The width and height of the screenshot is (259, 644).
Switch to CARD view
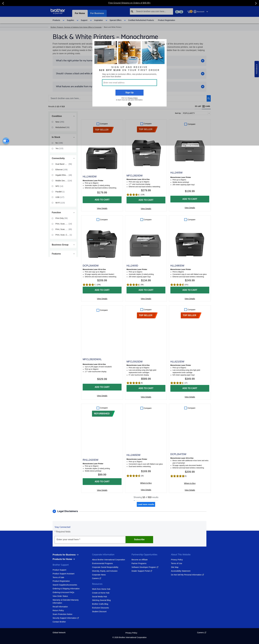(206, 106)
